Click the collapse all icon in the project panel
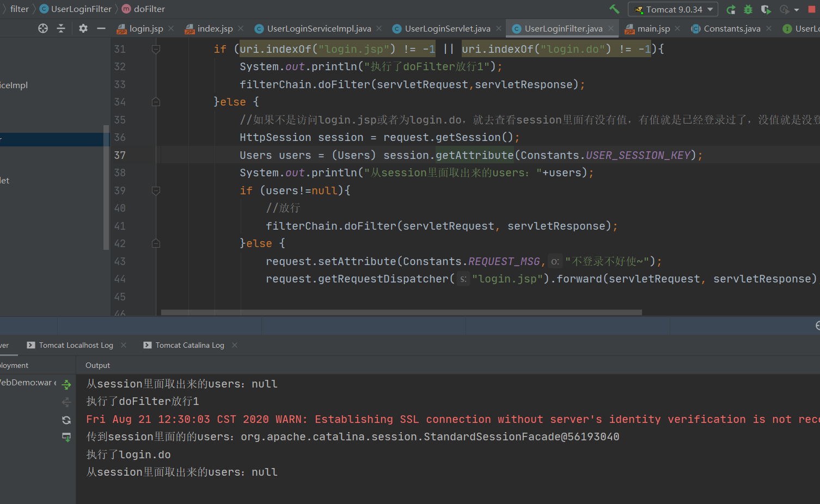 (61, 28)
